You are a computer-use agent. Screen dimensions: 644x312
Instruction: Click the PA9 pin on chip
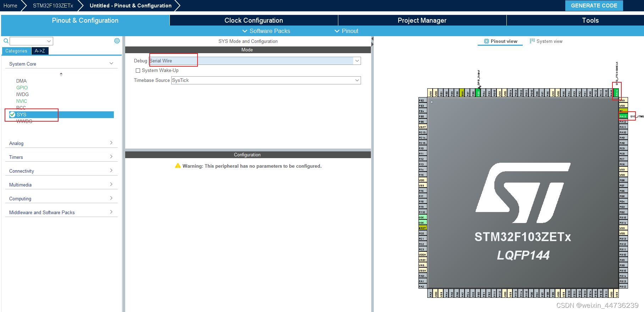(623, 138)
